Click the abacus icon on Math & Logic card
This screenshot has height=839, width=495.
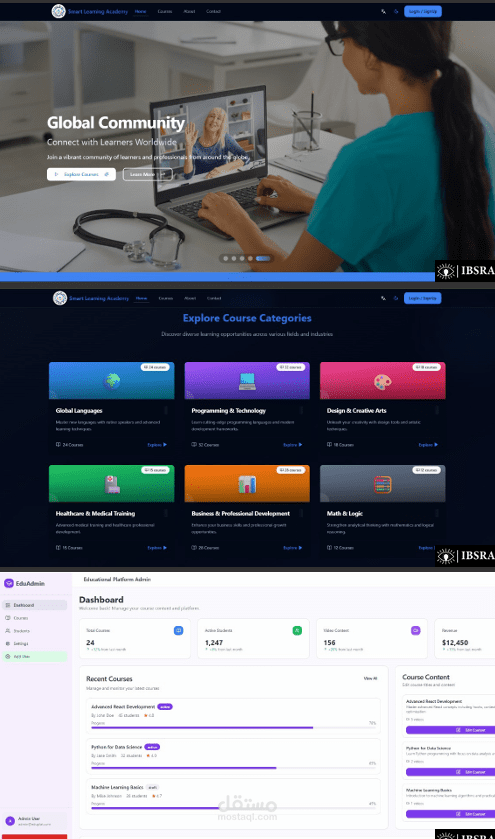point(383,485)
